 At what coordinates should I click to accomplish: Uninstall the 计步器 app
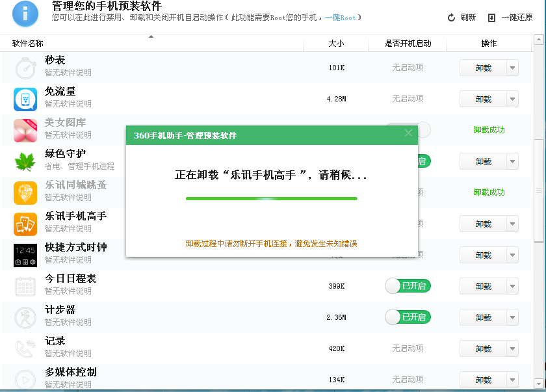pos(484,317)
